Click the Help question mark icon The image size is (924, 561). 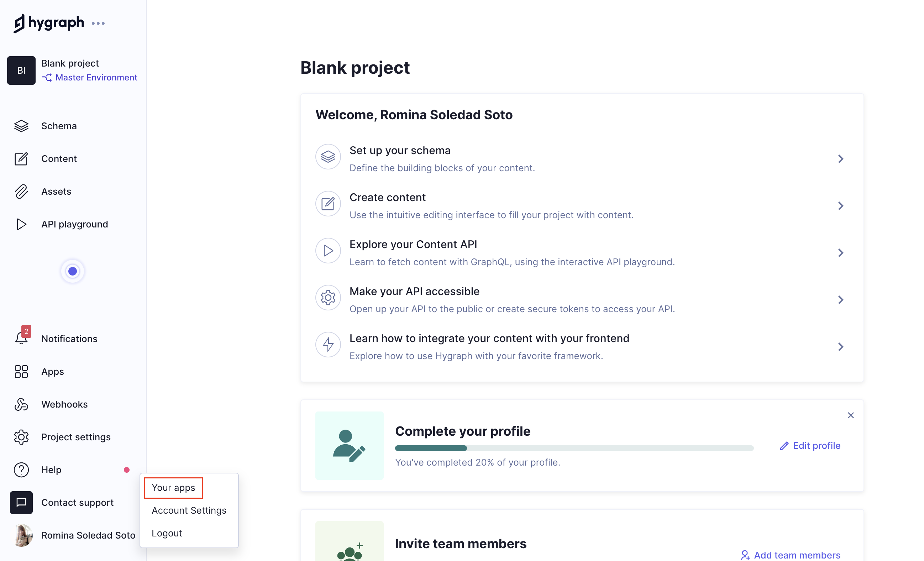click(21, 470)
